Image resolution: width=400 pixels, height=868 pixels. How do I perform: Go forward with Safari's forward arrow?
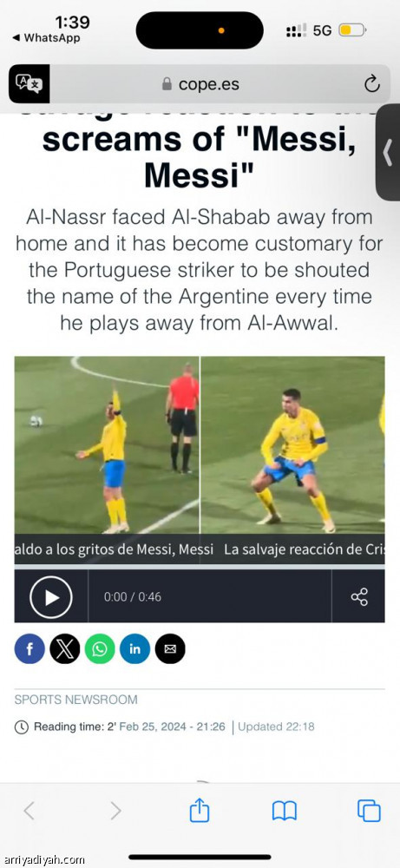[115, 811]
